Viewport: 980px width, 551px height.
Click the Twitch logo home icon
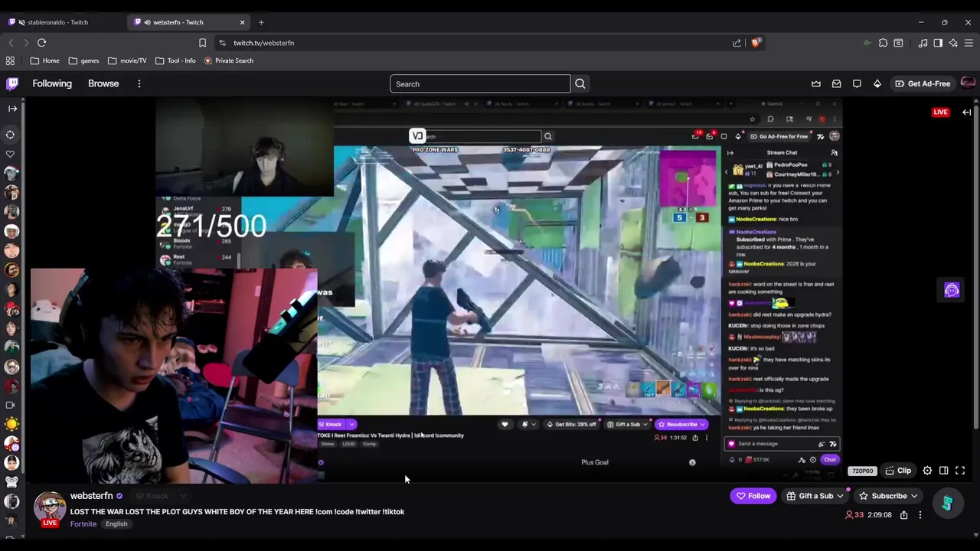tap(12, 83)
